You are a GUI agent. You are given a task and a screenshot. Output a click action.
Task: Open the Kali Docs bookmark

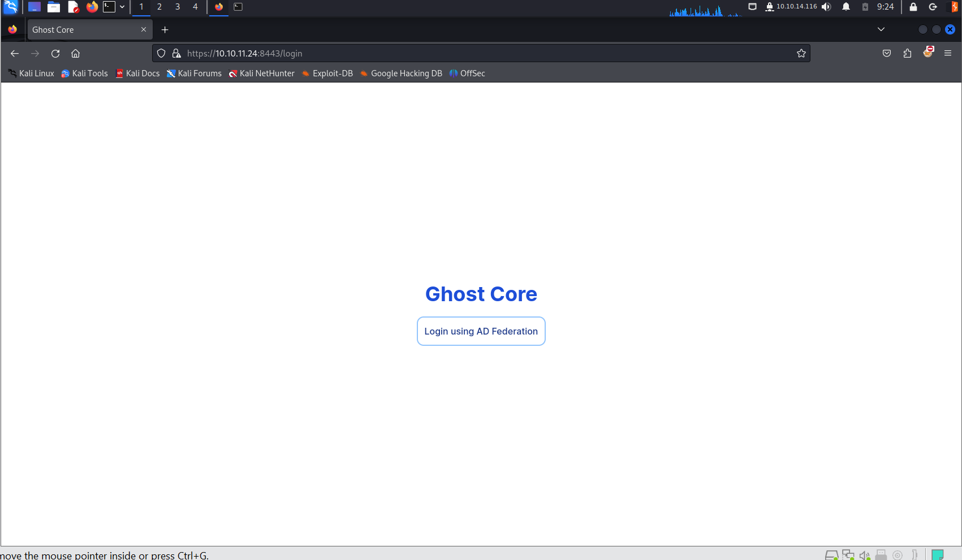tap(137, 73)
